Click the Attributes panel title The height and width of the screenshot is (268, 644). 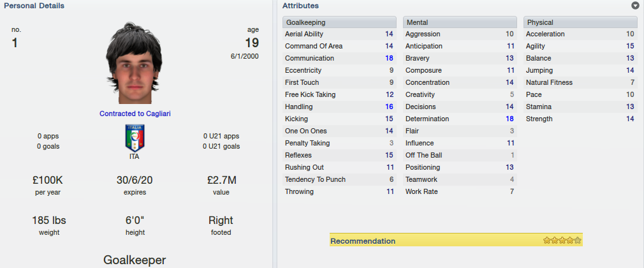(300, 6)
